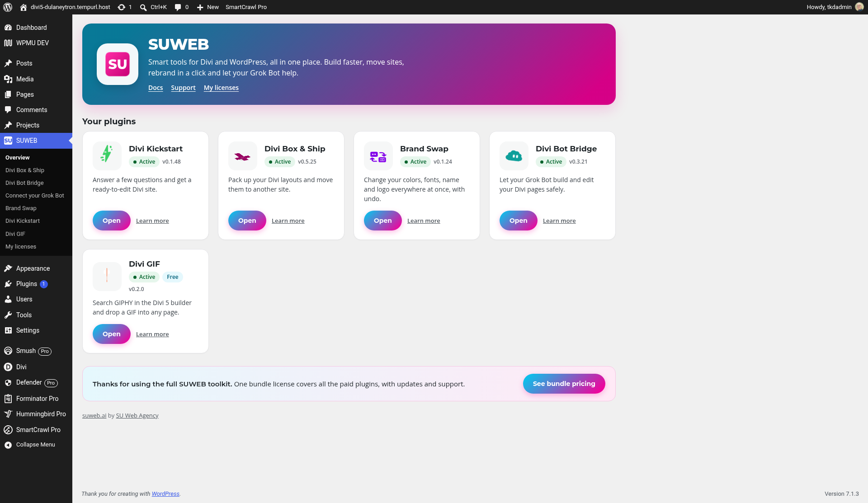This screenshot has width=868, height=503.
Task: Open the Howdy tkdadmin account menu
Action: [x=835, y=7]
